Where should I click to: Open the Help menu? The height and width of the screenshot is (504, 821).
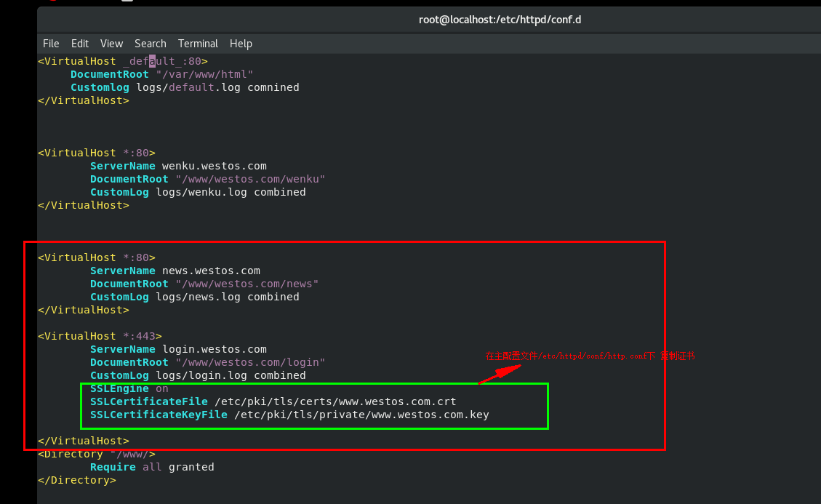(241, 44)
